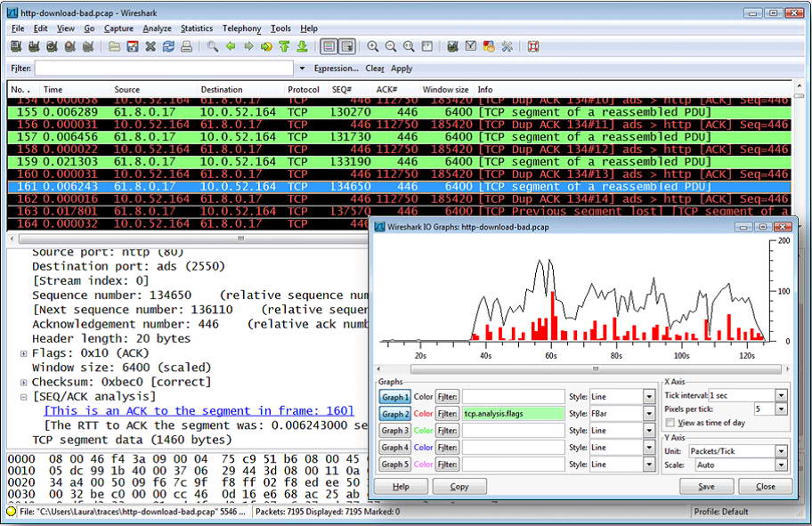Image resolution: width=812 pixels, height=526 pixels.
Task: Click the Go to first packet icon
Action: 285,46
